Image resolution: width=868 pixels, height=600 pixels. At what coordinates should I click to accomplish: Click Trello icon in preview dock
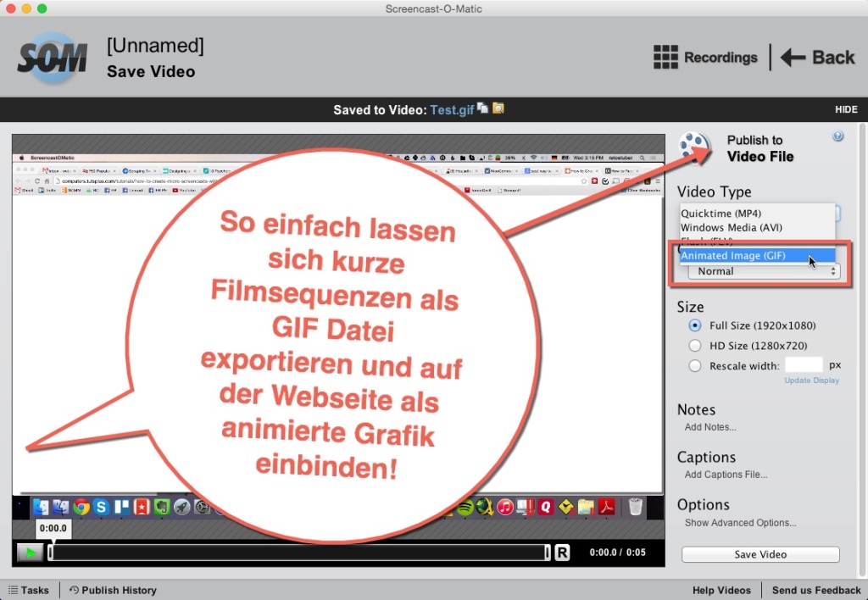pyautogui.click(x=121, y=507)
